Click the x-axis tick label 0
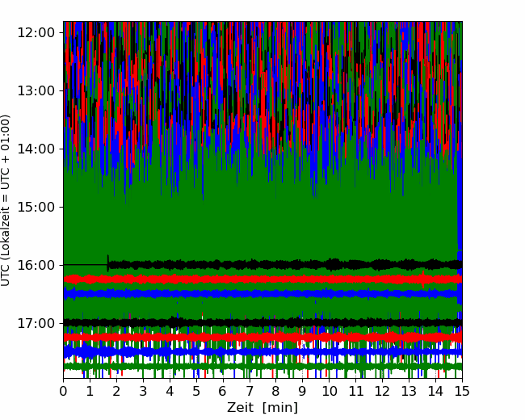The width and height of the screenshot is (525, 420). tap(63, 391)
